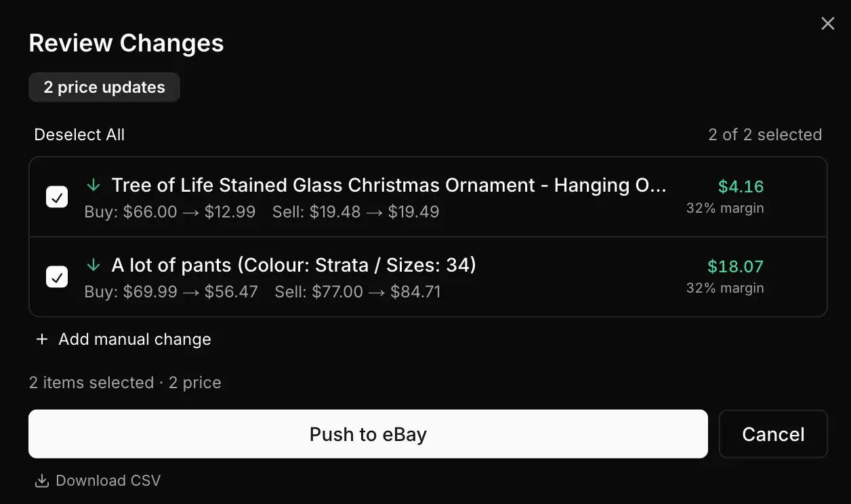Screen dimensions: 851x504
Task: Uncheck the Tree of Life ornament checkbox
Action: point(57,196)
